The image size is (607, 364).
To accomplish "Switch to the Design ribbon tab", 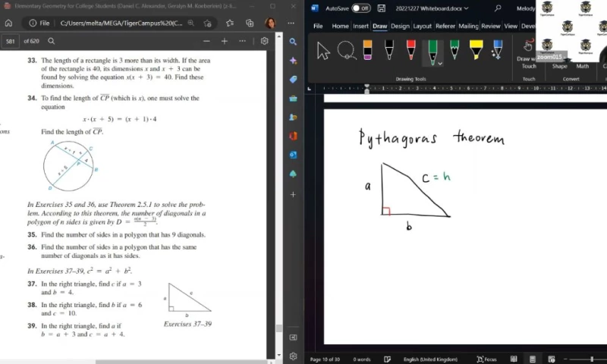I will coord(400,26).
